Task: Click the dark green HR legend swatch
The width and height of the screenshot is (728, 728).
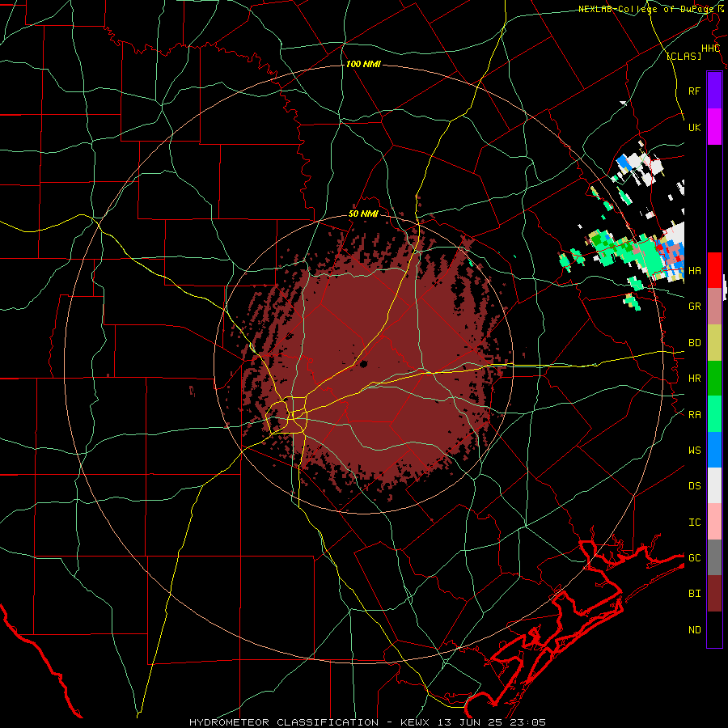Action: [714, 378]
